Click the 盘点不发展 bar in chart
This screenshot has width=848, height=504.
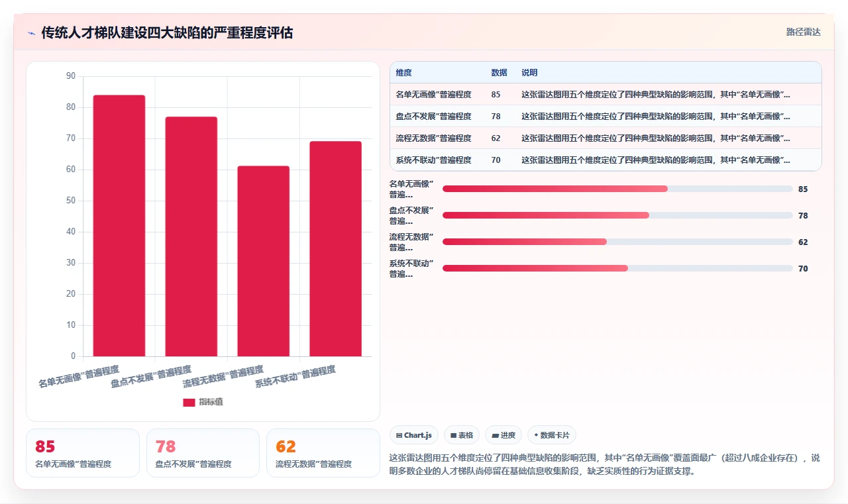191,236
